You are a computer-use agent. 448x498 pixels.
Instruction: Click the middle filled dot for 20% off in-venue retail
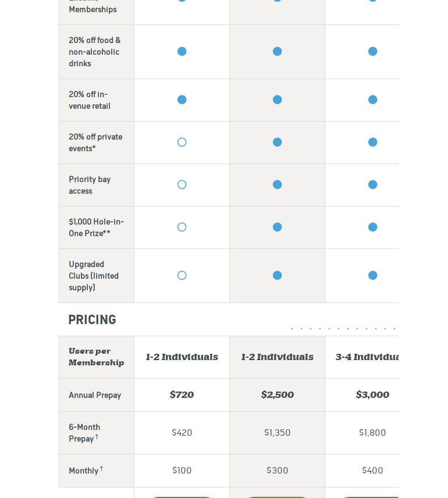[x=278, y=100]
